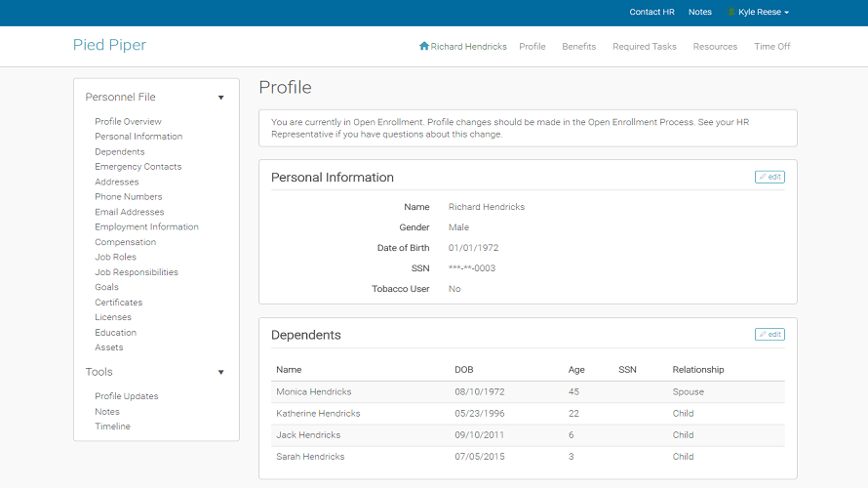Click the Richard Hendricks nav link
The image size is (868, 488).
point(468,47)
